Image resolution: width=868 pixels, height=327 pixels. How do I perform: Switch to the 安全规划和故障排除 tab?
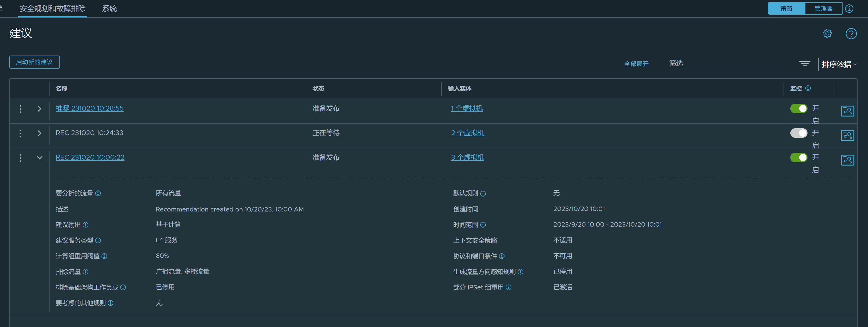pyautogui.click(x=53, y=8)
